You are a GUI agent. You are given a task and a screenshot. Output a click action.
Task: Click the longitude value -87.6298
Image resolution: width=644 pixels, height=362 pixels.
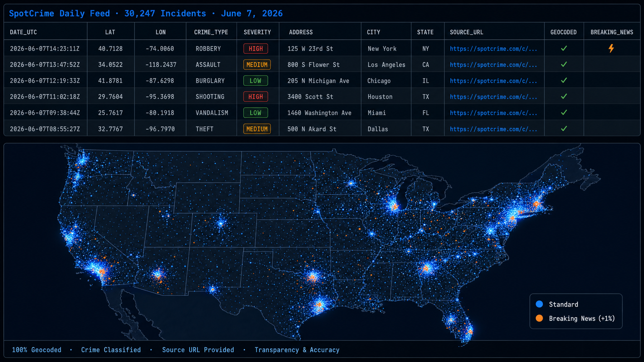tap(160, 81)
